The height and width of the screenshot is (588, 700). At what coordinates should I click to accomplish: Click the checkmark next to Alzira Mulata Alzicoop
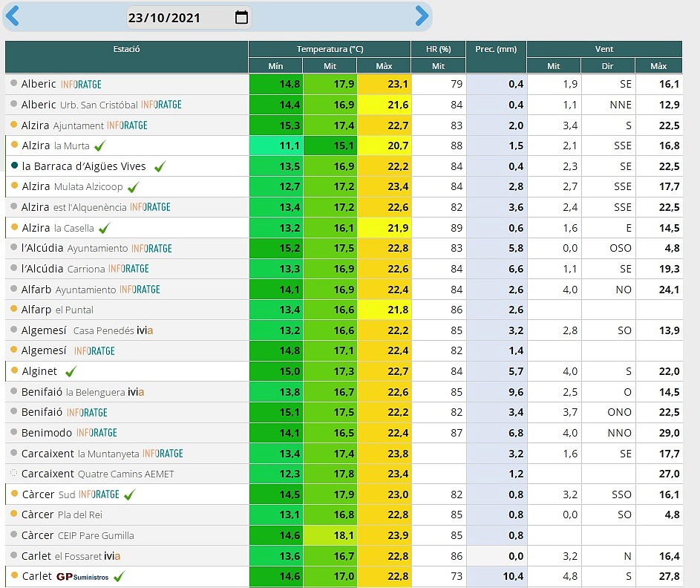(x=133, y=187)
